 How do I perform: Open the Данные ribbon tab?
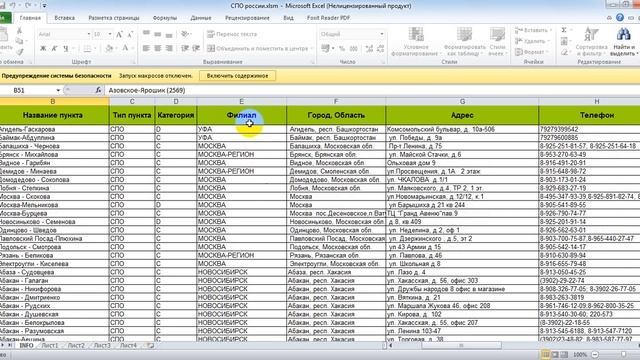[x=201, y=18]
